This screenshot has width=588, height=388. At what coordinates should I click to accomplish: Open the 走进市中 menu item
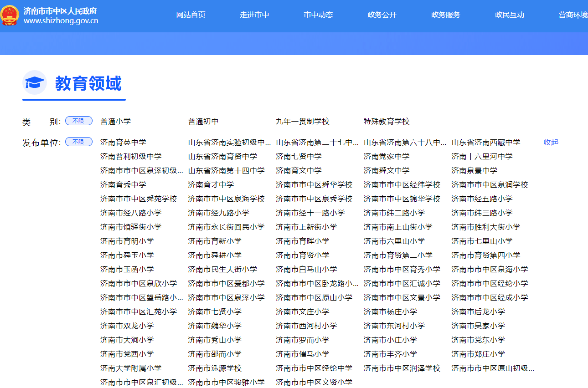click(255, 15)
